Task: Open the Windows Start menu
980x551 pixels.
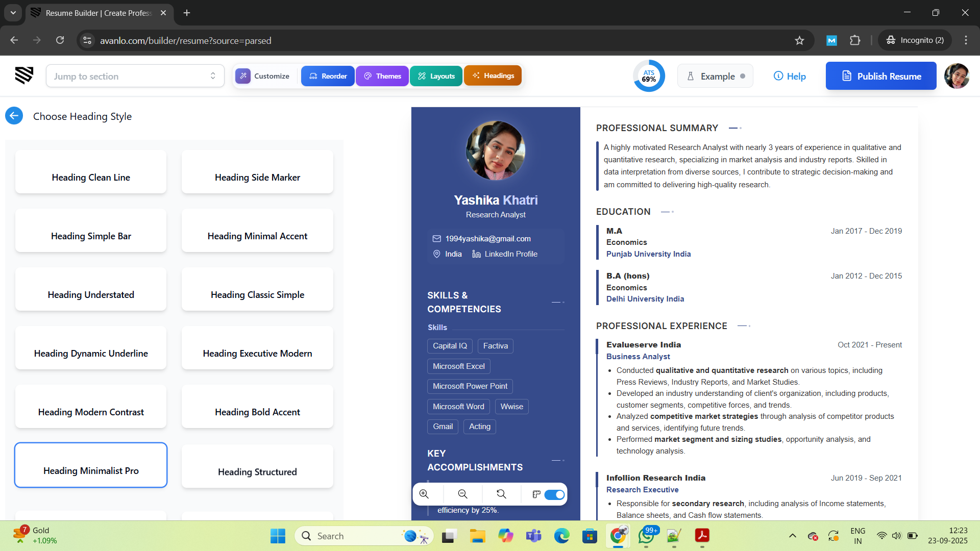Action: 278,536
